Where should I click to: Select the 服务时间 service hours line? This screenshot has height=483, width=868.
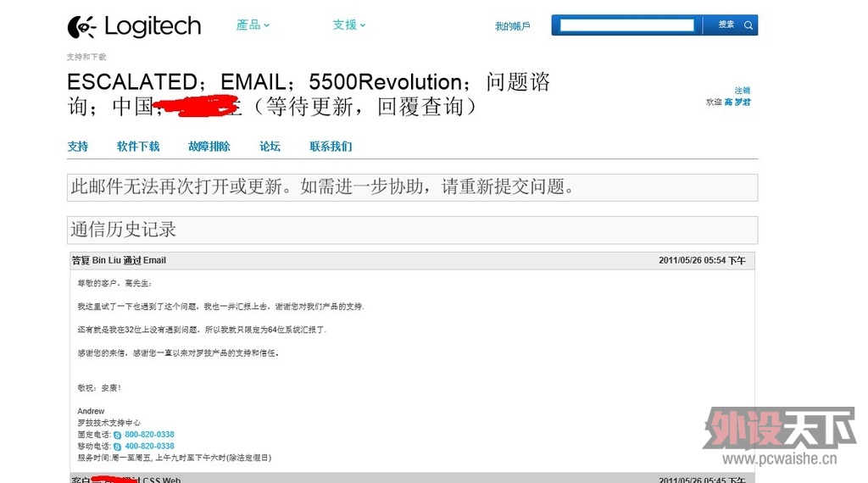(175, 458)
